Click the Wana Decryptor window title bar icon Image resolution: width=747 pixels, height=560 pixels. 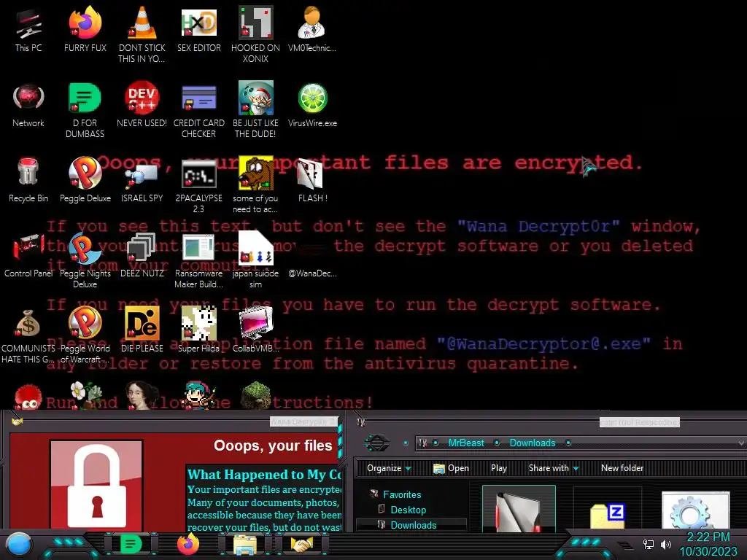pos(18,421)
